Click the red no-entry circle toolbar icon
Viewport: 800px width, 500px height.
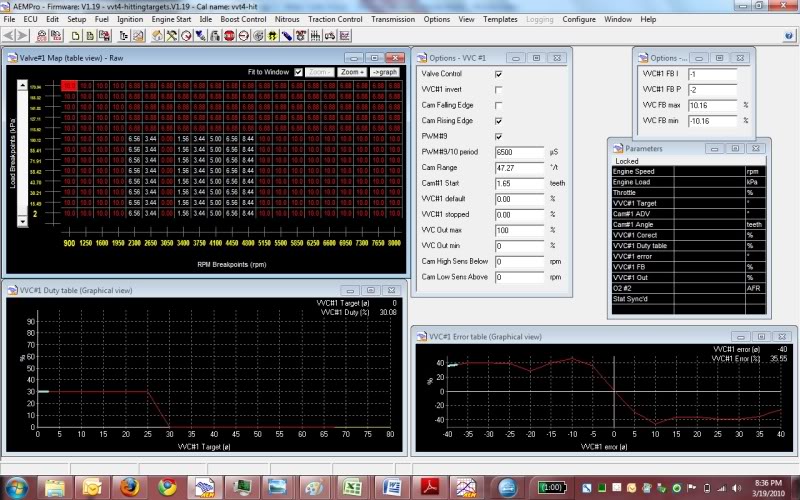(x=243, y=36)
